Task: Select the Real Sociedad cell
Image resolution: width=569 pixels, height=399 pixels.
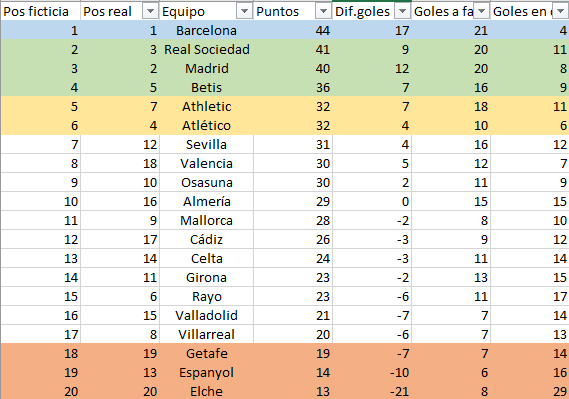Action: click(x=206, y=49)
